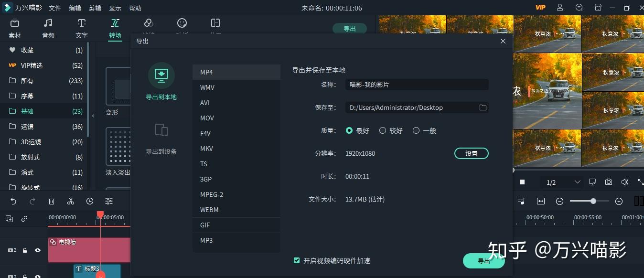Viewport: 644px width, 278px height.
Task: Click the Split scissors icon
Action: point(70,201)
